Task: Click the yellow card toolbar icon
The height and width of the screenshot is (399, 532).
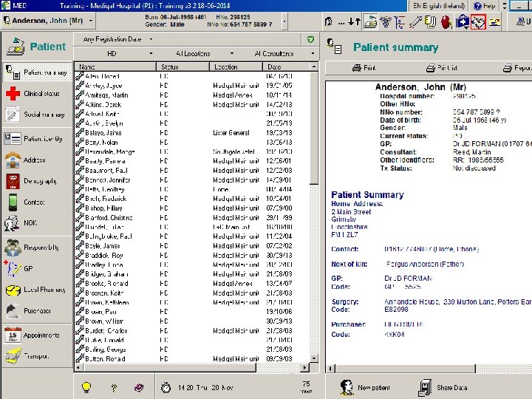Action: [x=495, y=22]
